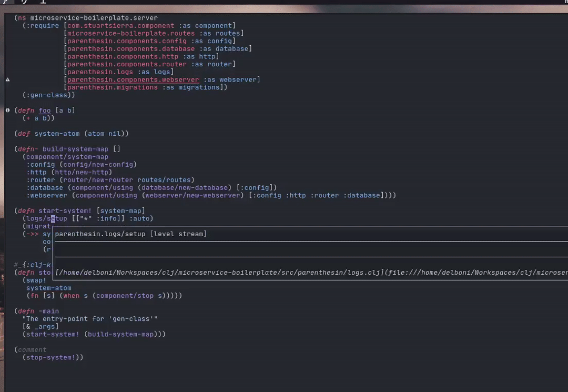Image resolution: width=568 pixels, height=392 pixels.
Task: Click the underlined parenthesin.components.webserver namespace
Action: [133, 79]
